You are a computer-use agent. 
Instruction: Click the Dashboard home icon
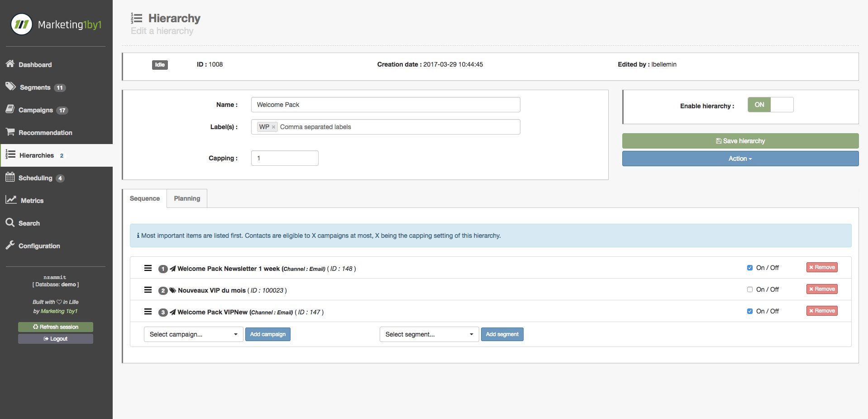coord(10,64)
